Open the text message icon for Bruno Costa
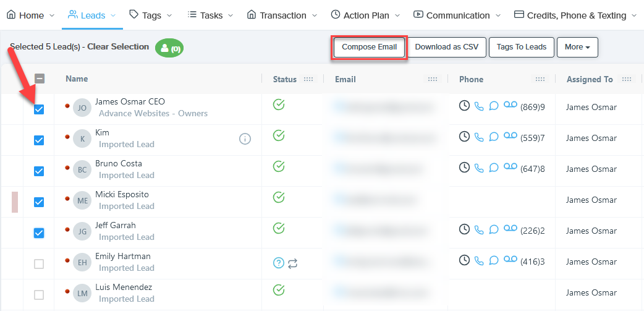The image size is (644, 311). pos(494,168)
